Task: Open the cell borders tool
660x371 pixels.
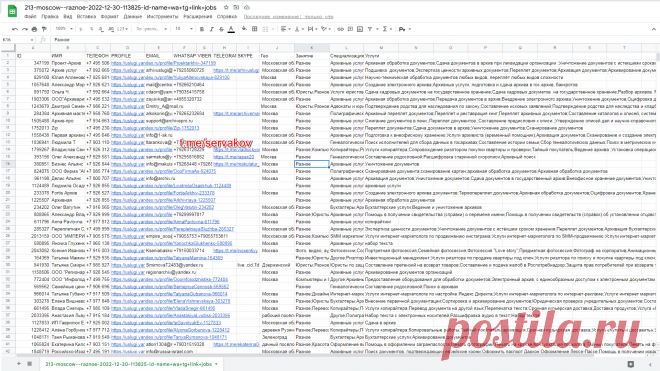Action: [255, 29]
